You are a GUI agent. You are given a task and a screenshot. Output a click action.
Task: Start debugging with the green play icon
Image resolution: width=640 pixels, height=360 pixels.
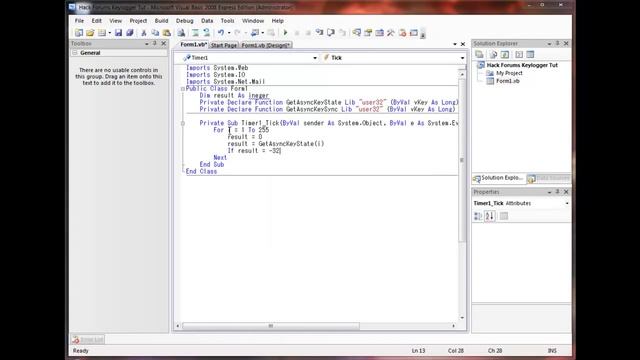pyautogui.click(x=285, y=33)
